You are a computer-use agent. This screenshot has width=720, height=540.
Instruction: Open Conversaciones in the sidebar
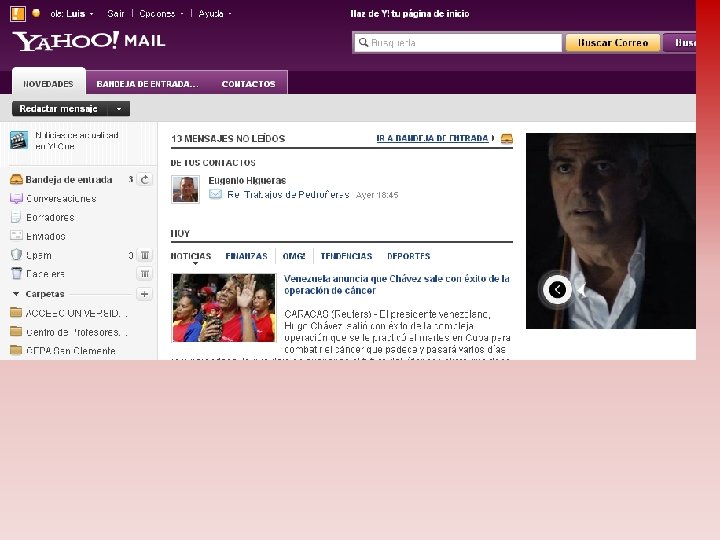tap(61, 198)
